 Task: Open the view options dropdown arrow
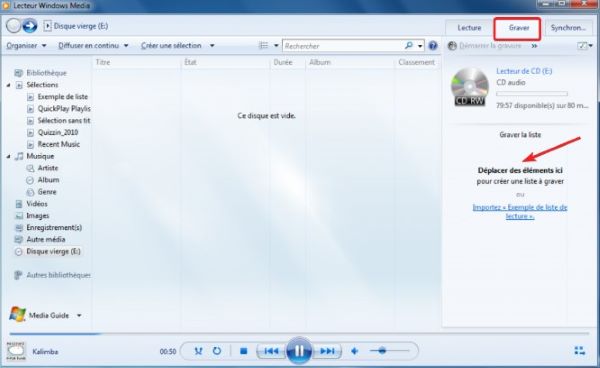(276, 46)
